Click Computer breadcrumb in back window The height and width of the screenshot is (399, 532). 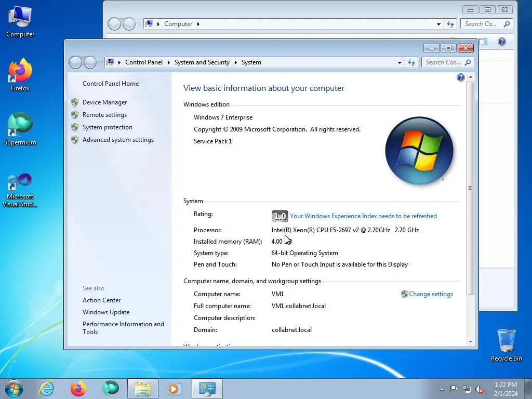(178, 24)
